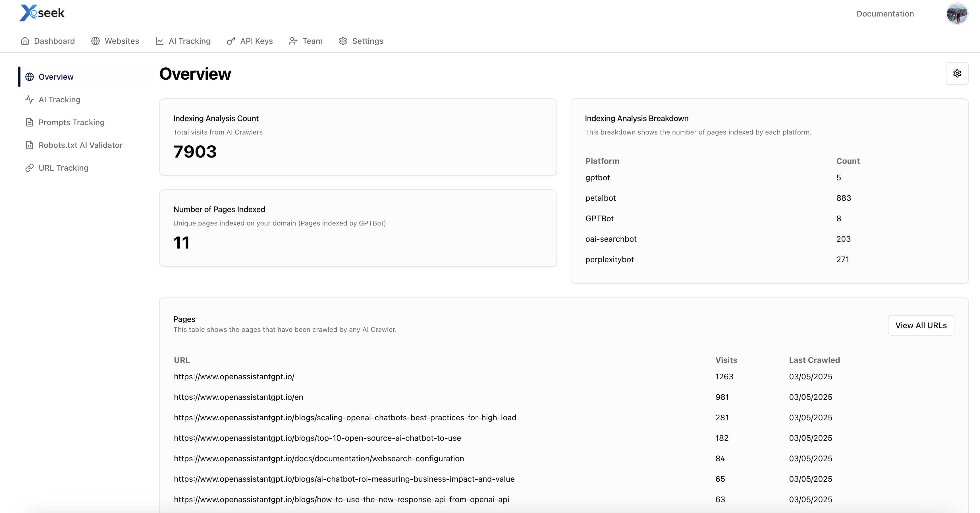The height and width of the screenshot is (513, 980).
Task: Click the Robots.txt AI Validator file icon
Action: [x=30, y=145]
